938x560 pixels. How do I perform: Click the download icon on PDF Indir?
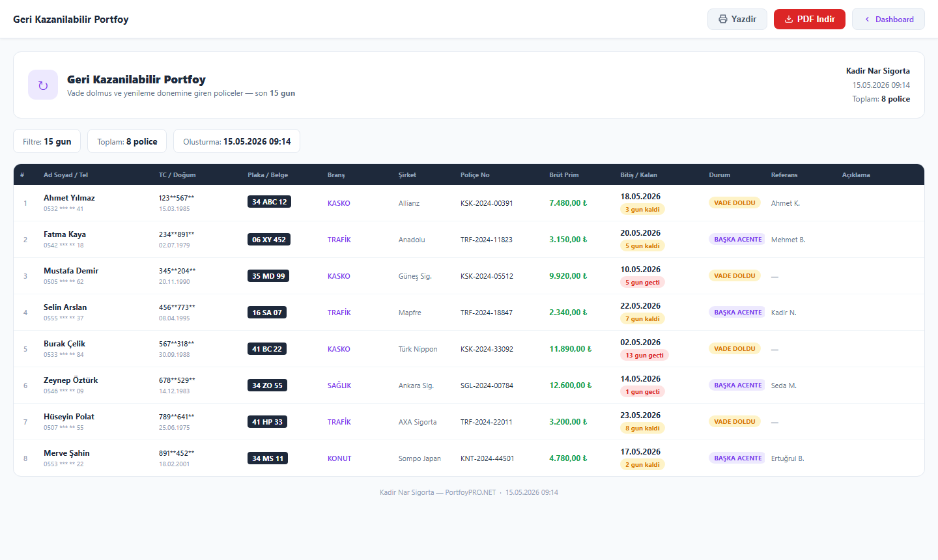click(789, 19)
